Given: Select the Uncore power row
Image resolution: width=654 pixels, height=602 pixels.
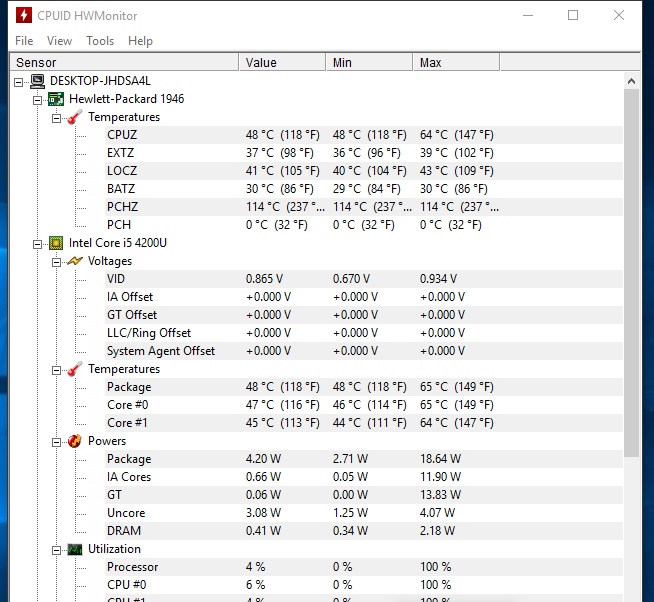Looking at the screenshot, I should tap(364, 513).
